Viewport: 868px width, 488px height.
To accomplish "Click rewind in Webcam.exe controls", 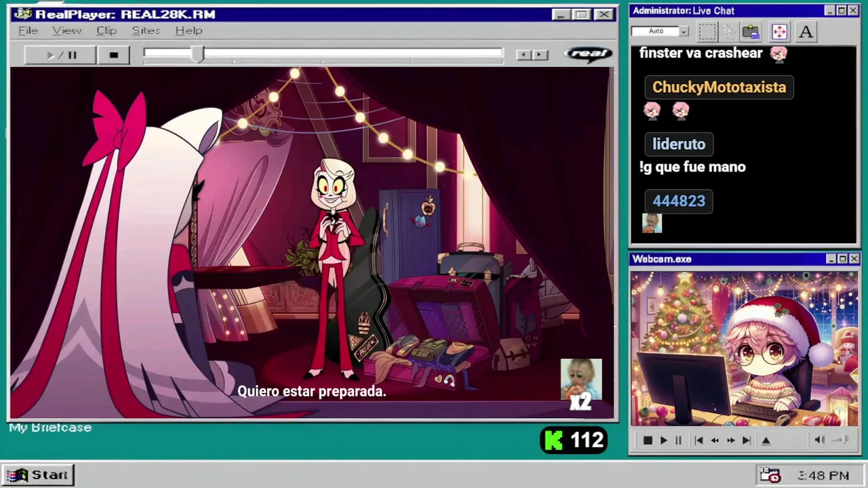I will 715,441.
